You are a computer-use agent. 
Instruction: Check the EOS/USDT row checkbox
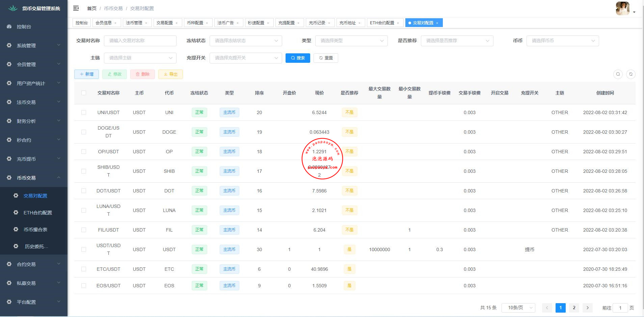(84, 286)
